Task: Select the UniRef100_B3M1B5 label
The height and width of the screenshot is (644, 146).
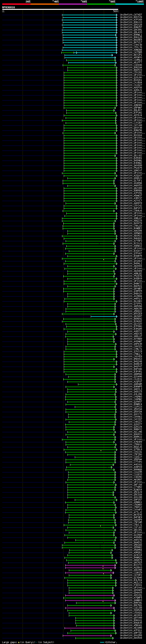Action: click(x=131, y=329)
